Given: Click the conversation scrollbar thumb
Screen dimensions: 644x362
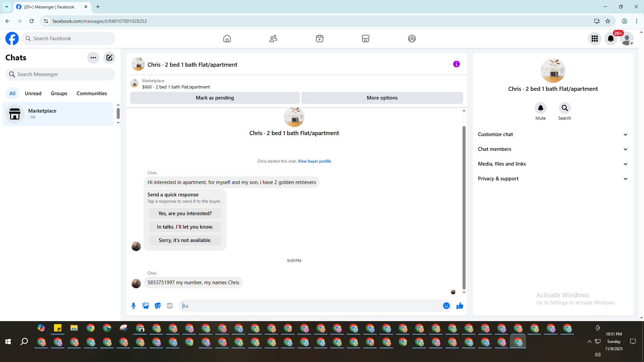Looking at the screenshot, I should click(464, 208).
